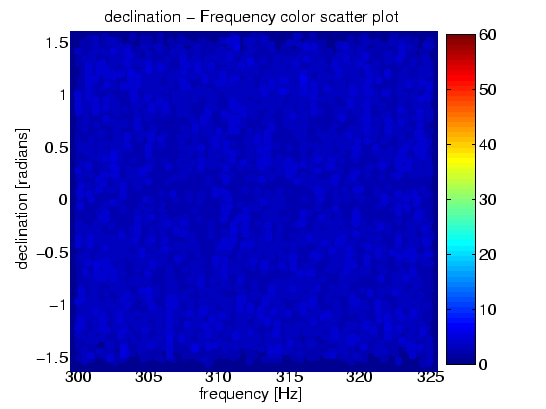This screenshot has width=546, height=409.
Task: Click the dark red top of colorbar
Action: (461, 39)
